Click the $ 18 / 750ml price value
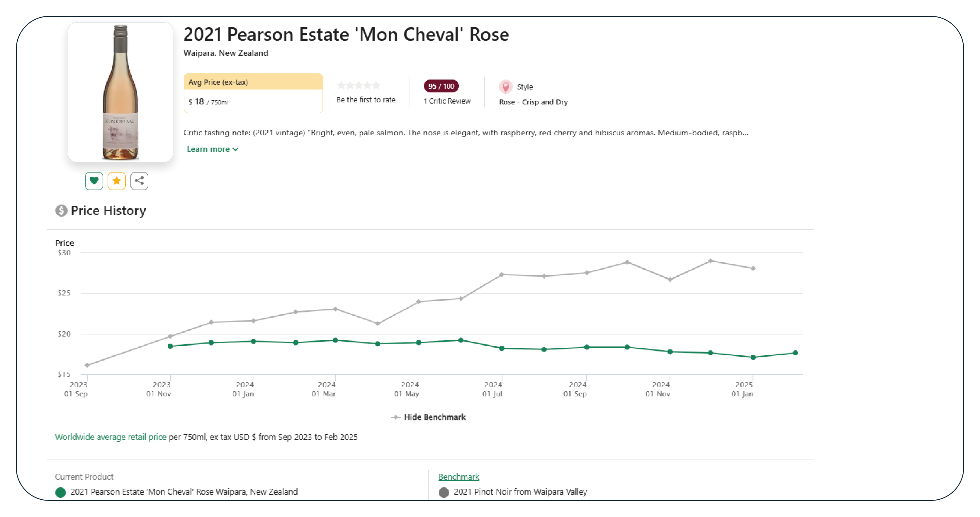The height and width of the screenshot is (517, 980). click(x=208, y=102)
